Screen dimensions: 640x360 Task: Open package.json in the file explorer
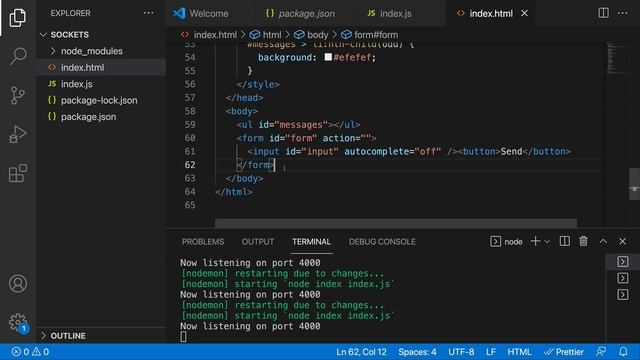(101, 117)
